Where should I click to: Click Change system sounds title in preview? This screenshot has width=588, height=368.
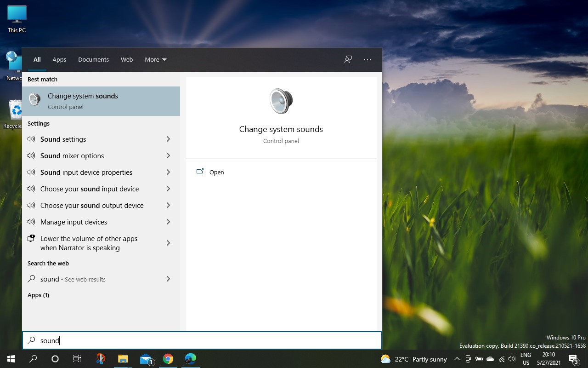tap(281, 129)
